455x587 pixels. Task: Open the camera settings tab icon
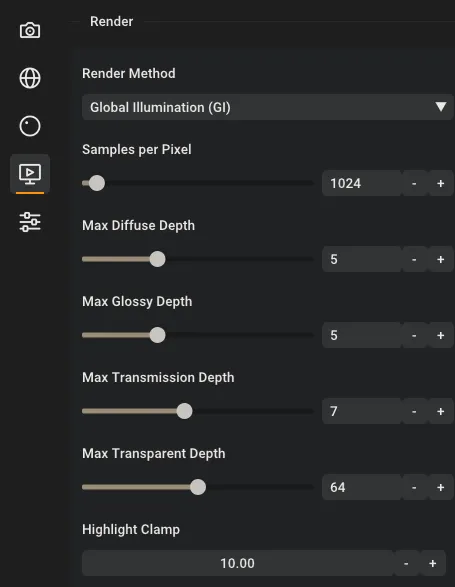point(30,30)
